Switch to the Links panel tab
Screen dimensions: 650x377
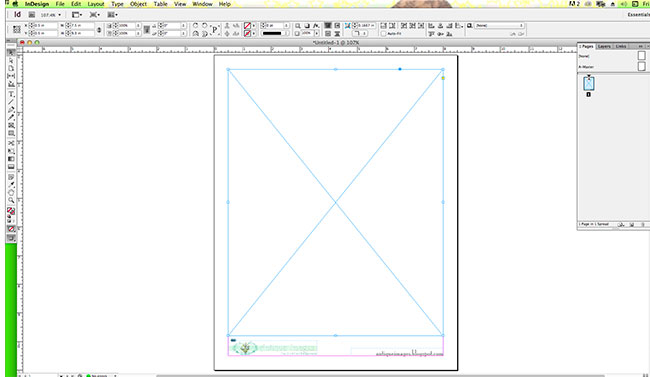click(621, 46)
